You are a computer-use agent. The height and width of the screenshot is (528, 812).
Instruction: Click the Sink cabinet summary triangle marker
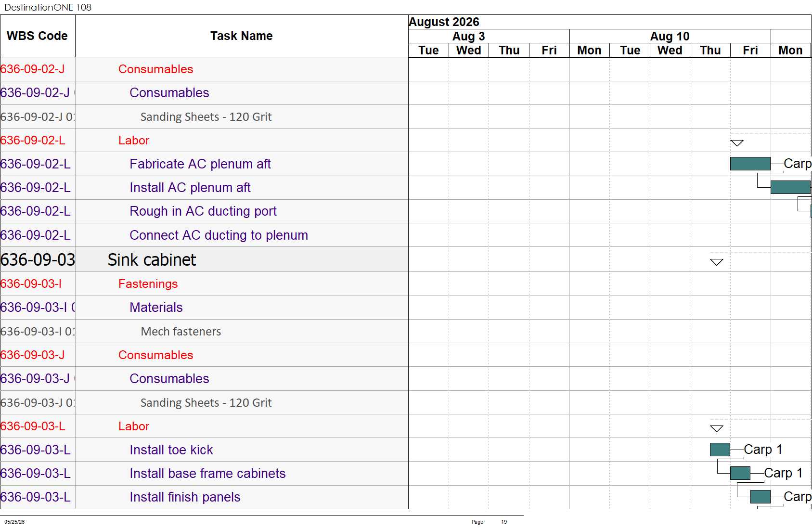coord(717,262)
